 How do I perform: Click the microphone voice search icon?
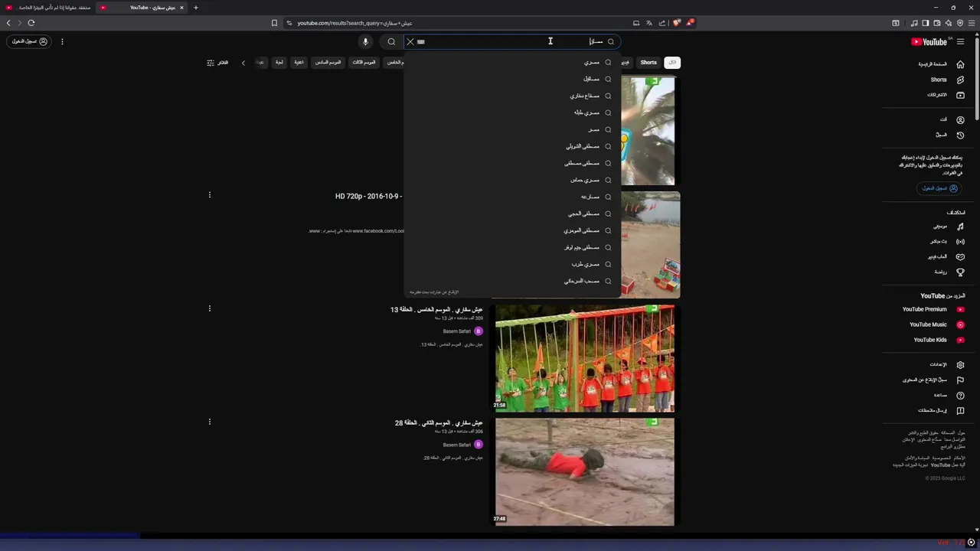pos(365,42)
